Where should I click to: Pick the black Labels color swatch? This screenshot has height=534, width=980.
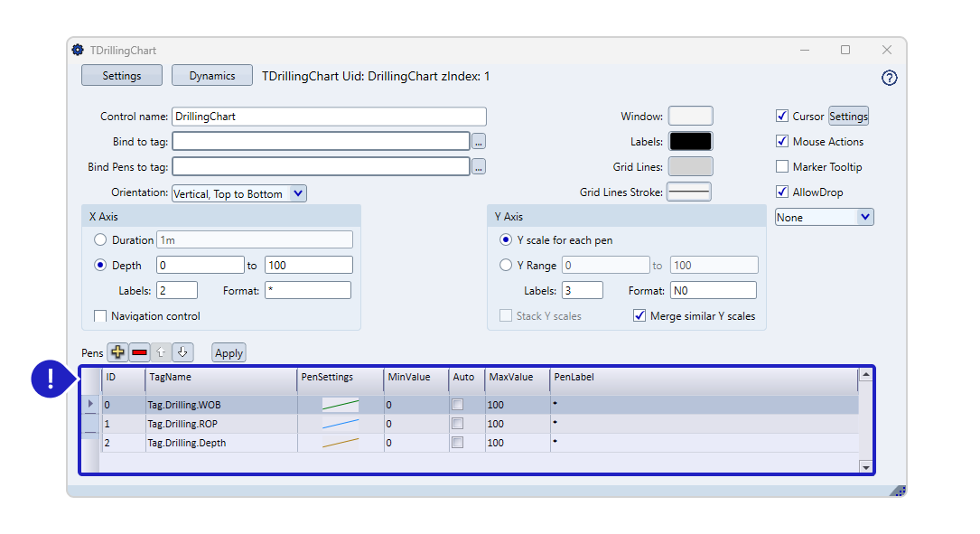[x=690, y=142]
